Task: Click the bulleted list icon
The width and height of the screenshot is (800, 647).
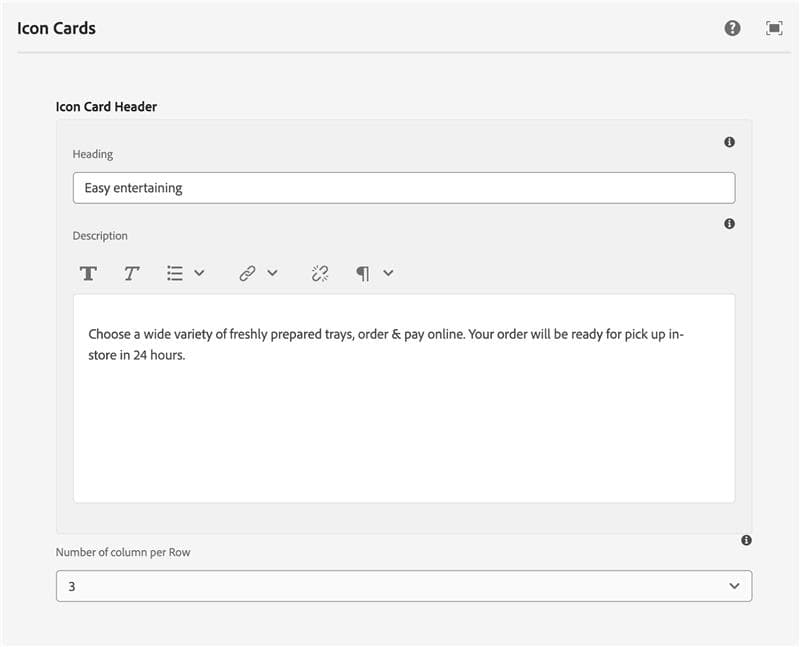Action: (175, 273)
